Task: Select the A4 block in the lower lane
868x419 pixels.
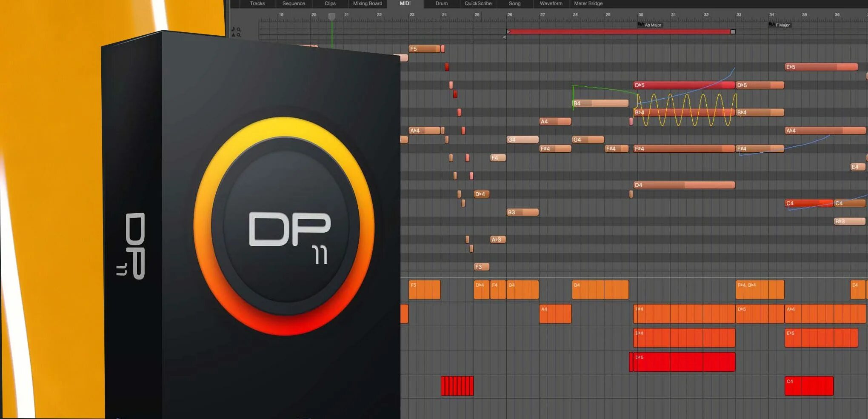Action: click(555, 314)
